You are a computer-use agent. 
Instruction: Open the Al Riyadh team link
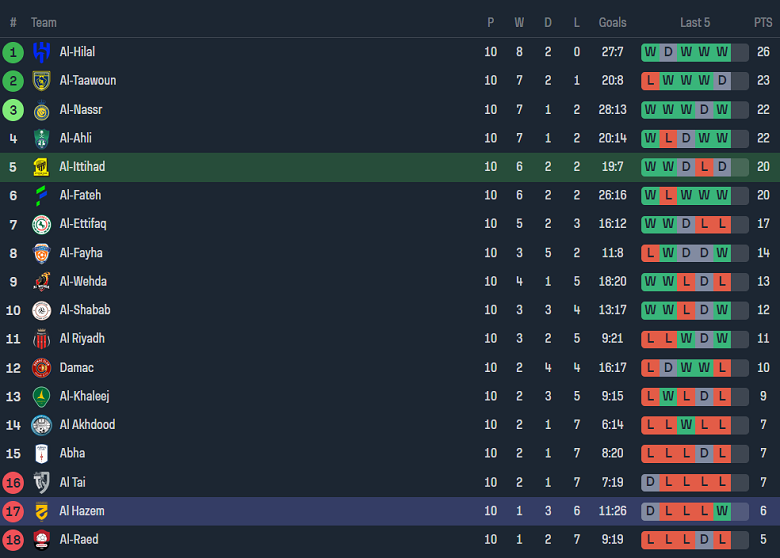81,339
